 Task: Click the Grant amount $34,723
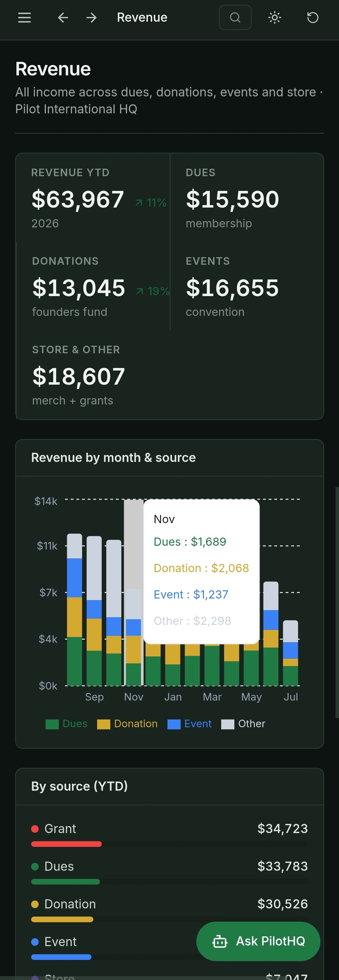[x=283, y=829]
